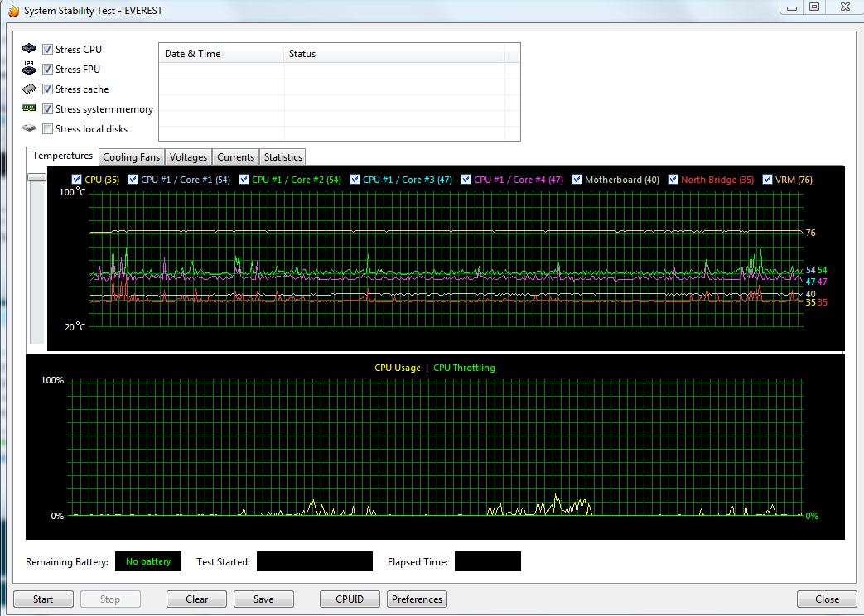Minimize the System Stability Test window
This screenshot has height=616, width=864.
792,7
